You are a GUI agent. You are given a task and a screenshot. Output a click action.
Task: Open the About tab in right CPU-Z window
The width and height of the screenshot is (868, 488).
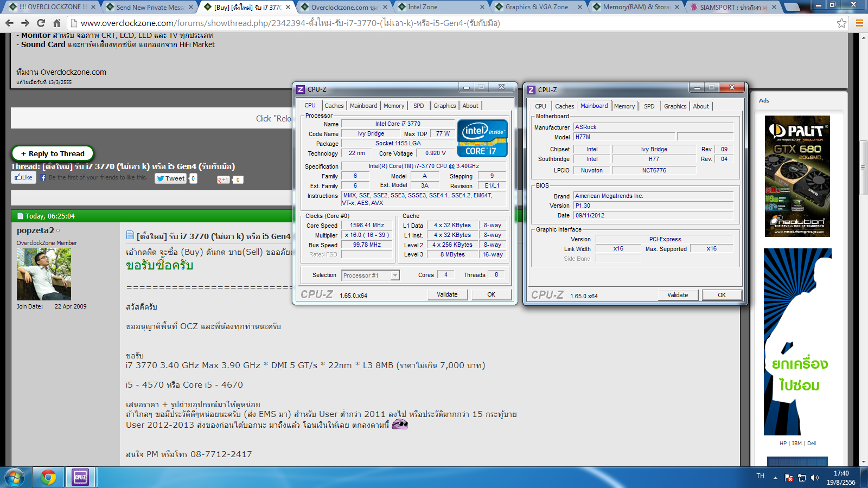pos(701,106)
